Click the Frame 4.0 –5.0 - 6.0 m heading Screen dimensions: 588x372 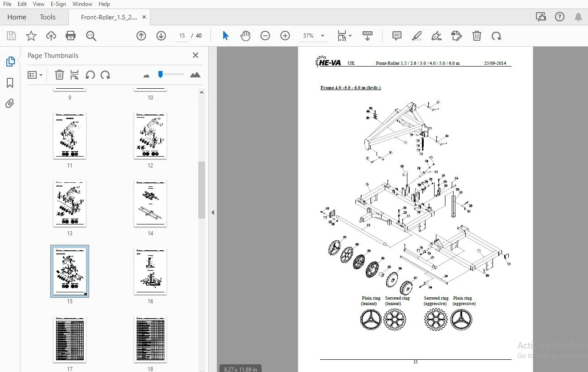tap(350, 87)
